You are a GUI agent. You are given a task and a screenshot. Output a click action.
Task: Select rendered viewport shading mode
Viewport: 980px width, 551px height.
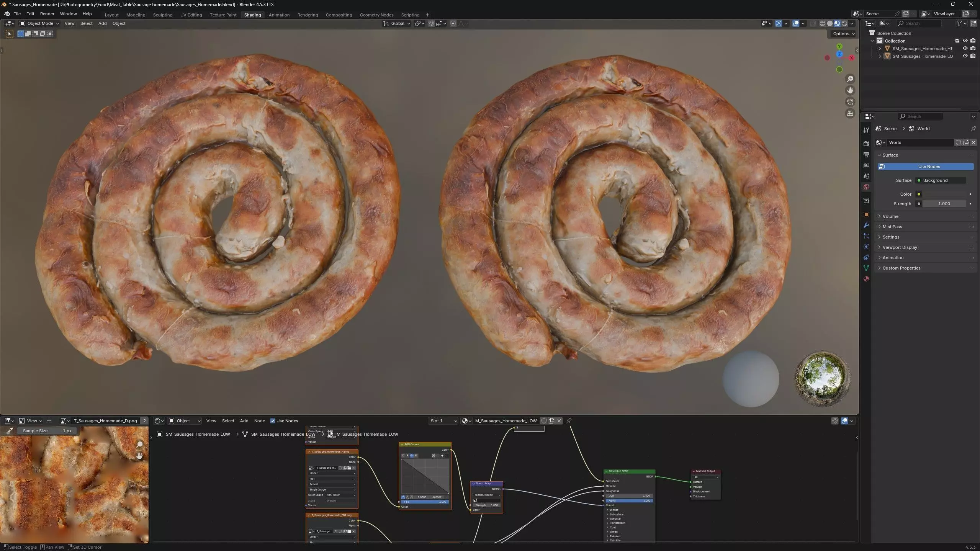844,23
